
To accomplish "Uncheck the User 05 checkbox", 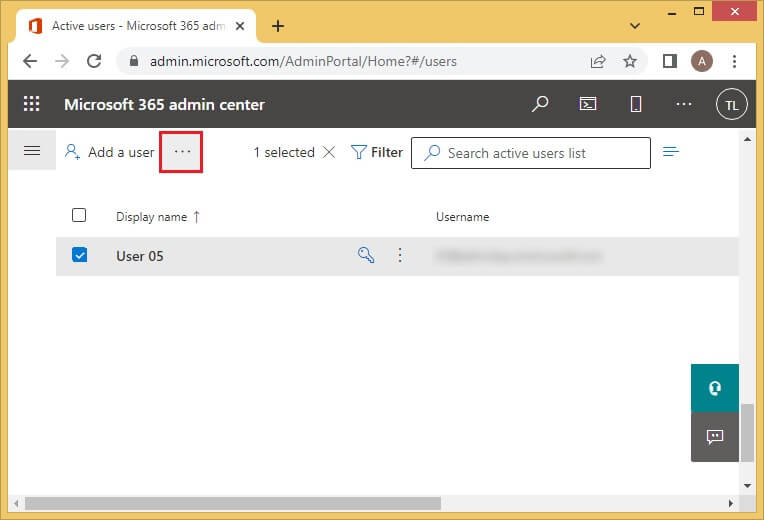I will 79,254.
